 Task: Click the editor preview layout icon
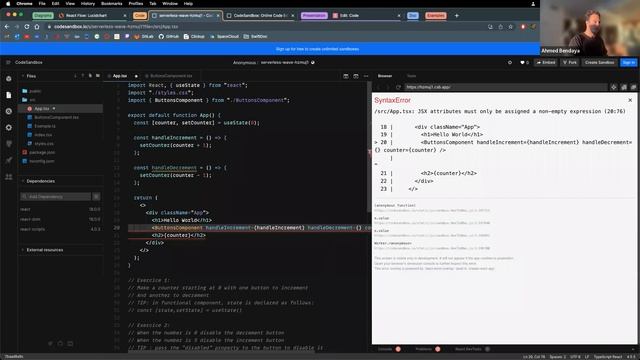tap(356, 76)
